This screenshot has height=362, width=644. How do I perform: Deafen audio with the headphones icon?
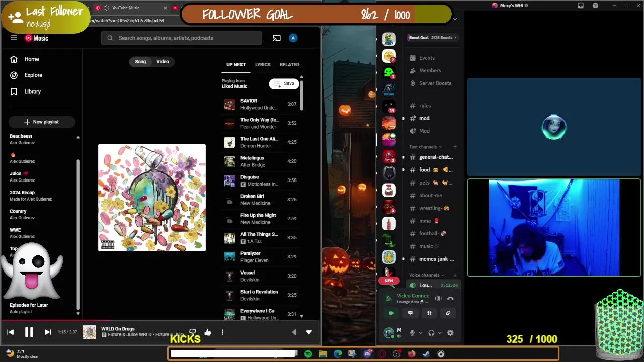coord(431,333)
